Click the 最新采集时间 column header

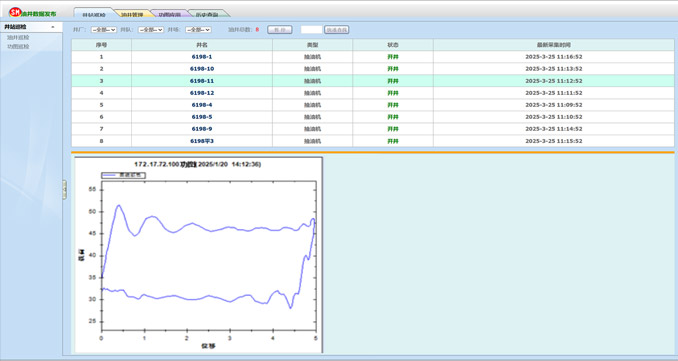point(554,45)
